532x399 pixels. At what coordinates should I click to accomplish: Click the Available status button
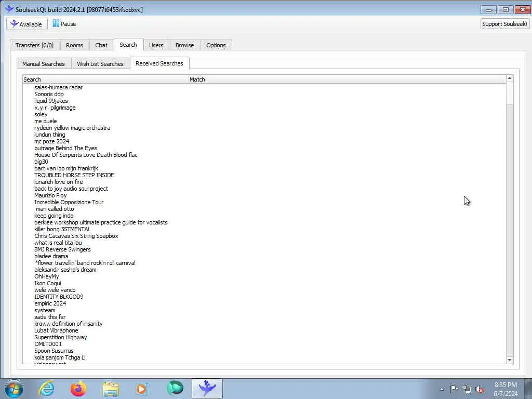tap(27, 24)
